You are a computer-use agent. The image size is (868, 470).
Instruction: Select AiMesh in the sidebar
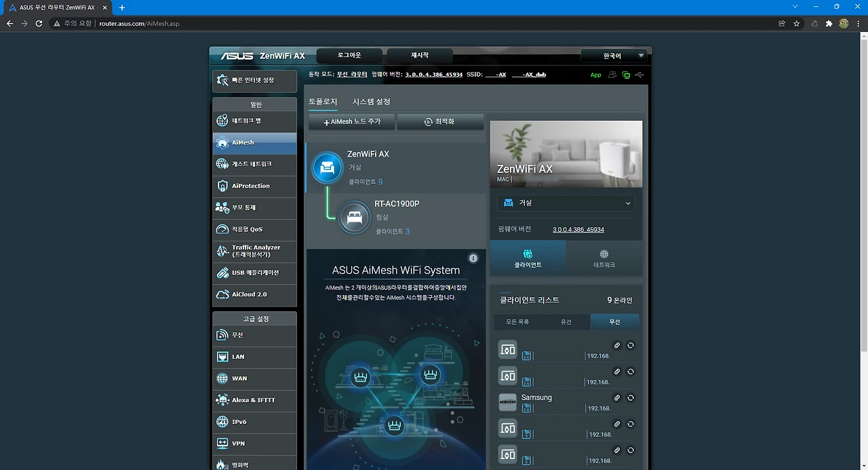pos(254,142)
